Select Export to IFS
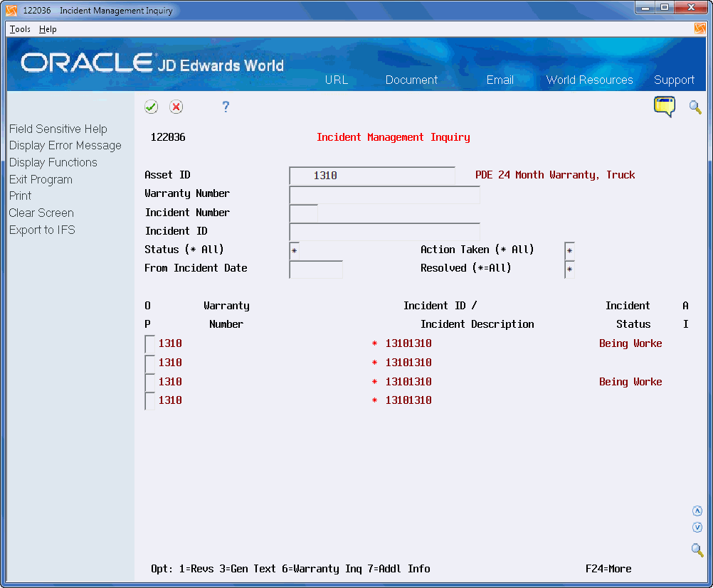 pos(42,230)
